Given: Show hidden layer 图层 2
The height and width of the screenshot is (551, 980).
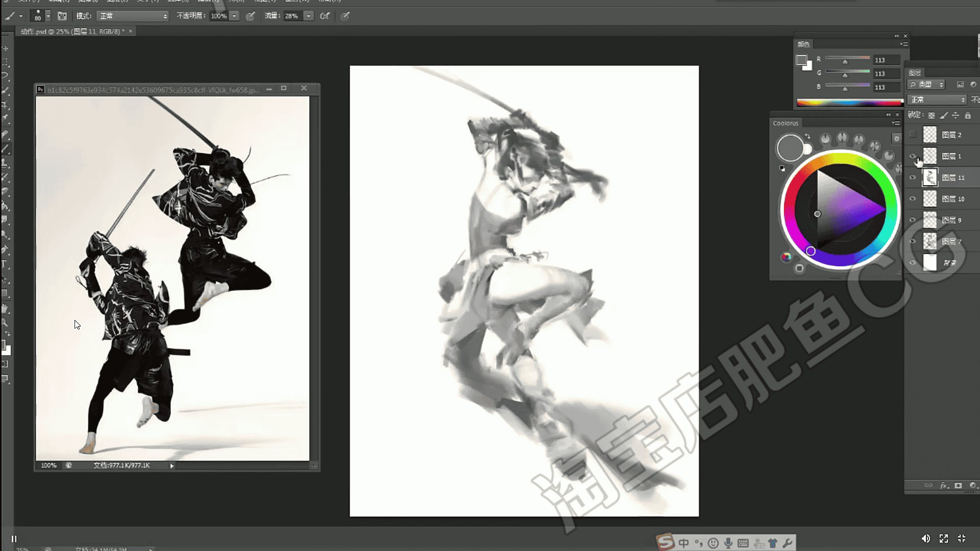Looking at the screenshot, I should pyautogui.click(x=913, y=135).
